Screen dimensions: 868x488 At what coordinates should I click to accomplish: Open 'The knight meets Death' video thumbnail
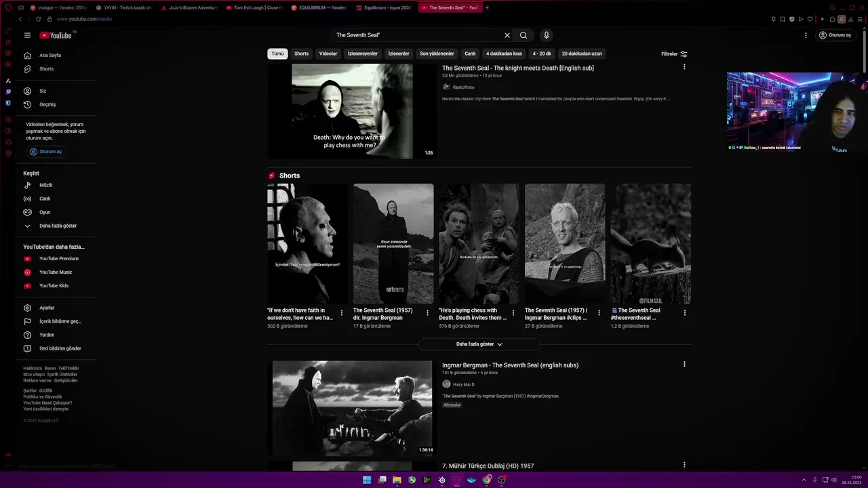coord(352,111)
